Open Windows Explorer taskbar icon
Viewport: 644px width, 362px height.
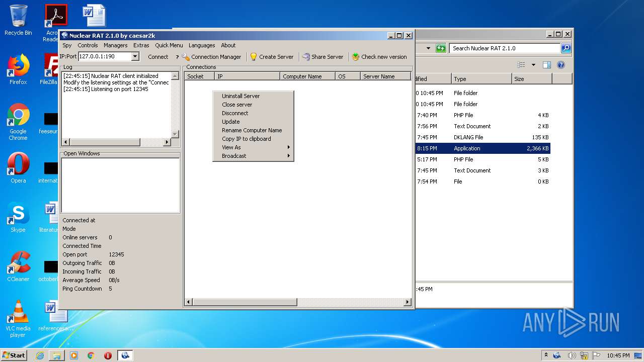click(x=57, y=355)
